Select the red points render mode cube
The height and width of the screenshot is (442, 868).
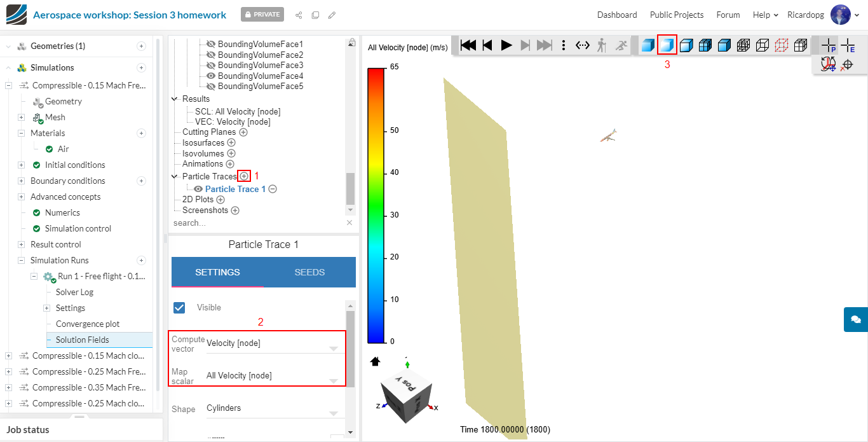(x=782, y=45)
